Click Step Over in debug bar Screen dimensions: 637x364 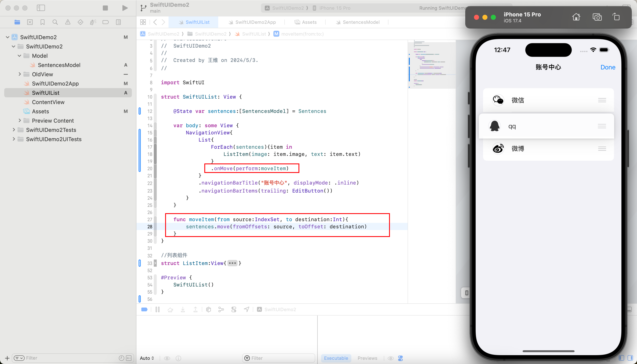170,310
